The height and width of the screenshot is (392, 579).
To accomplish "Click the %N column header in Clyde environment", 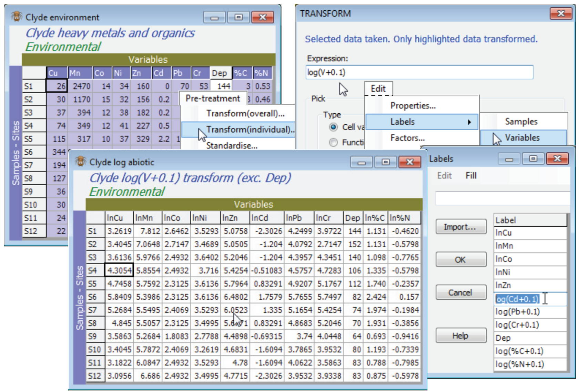I will 262,73.
